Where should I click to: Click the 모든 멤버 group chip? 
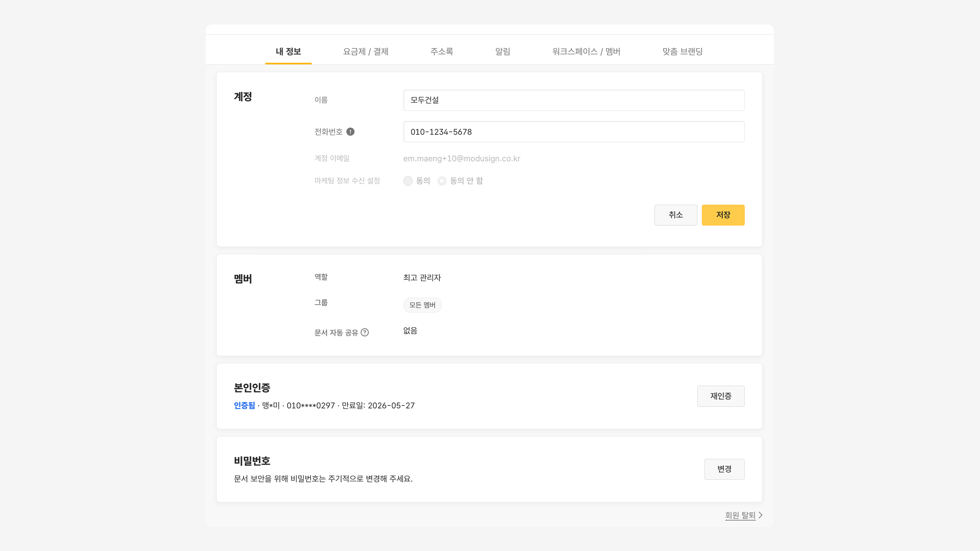(422, 305)
